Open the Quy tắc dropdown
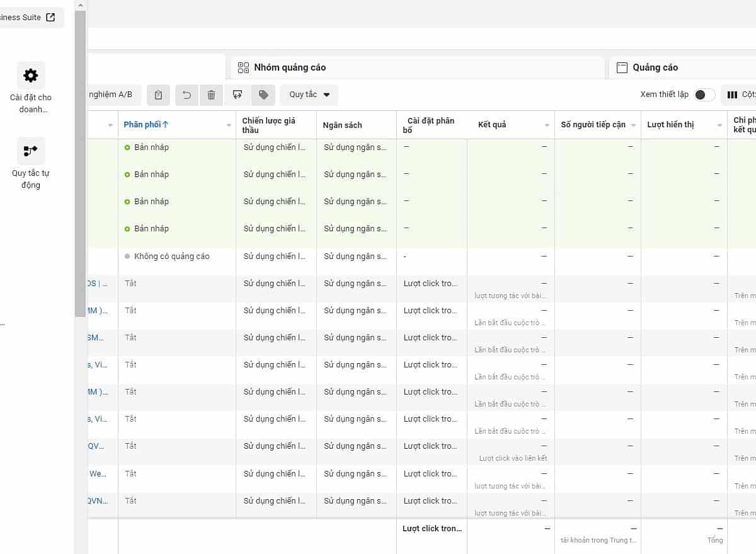 [x=309, y=95]
